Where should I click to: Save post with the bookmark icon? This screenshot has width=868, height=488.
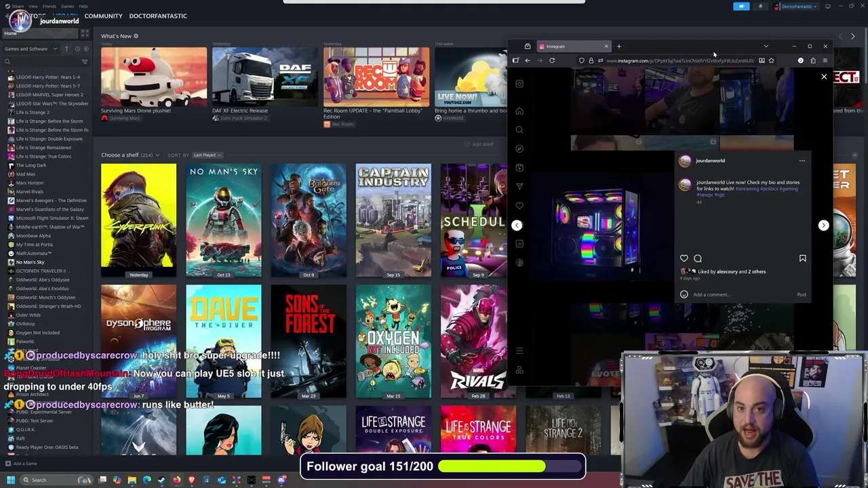[802, 258]
